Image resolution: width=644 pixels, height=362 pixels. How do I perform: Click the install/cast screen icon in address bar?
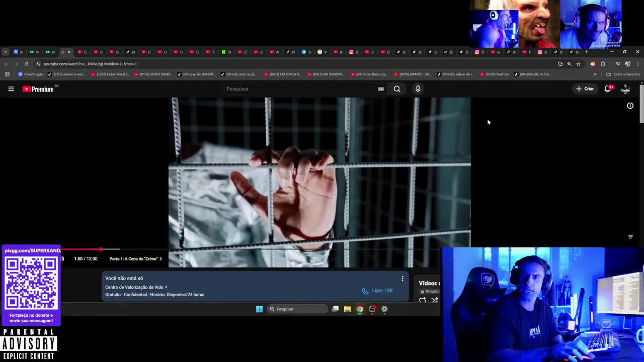pos(560,64)
